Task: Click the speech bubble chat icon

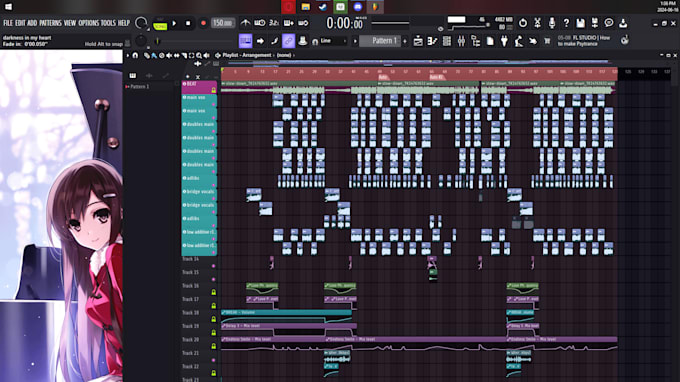Action: pyautogui.click(x=609, y=23)
